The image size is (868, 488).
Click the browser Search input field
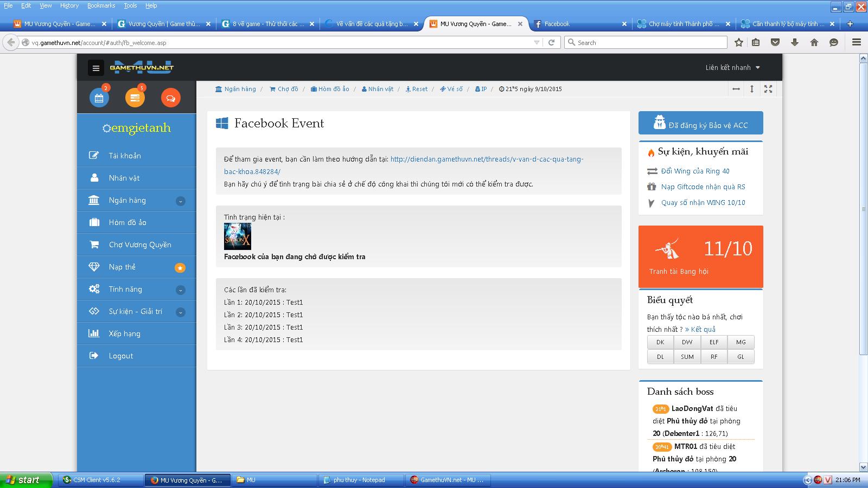[646, 42]
